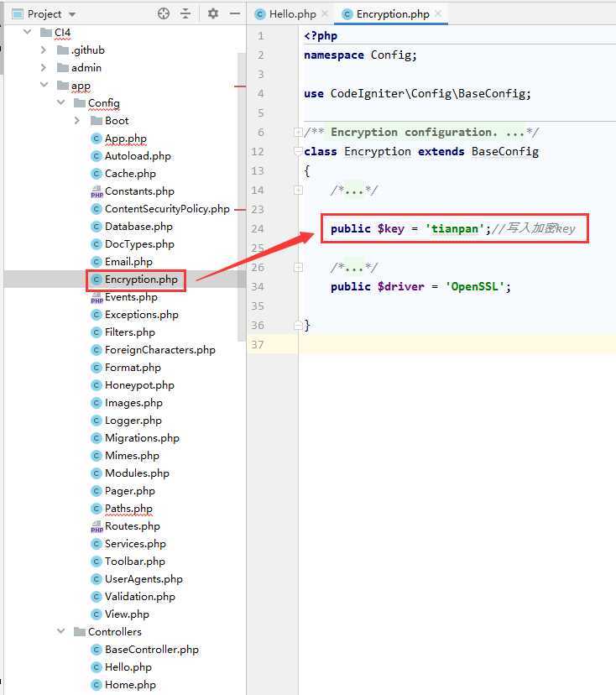This screenshot has width=616, height=695.
Task: Click the Collapse All toolbar icon
Action: pos(185,13)
